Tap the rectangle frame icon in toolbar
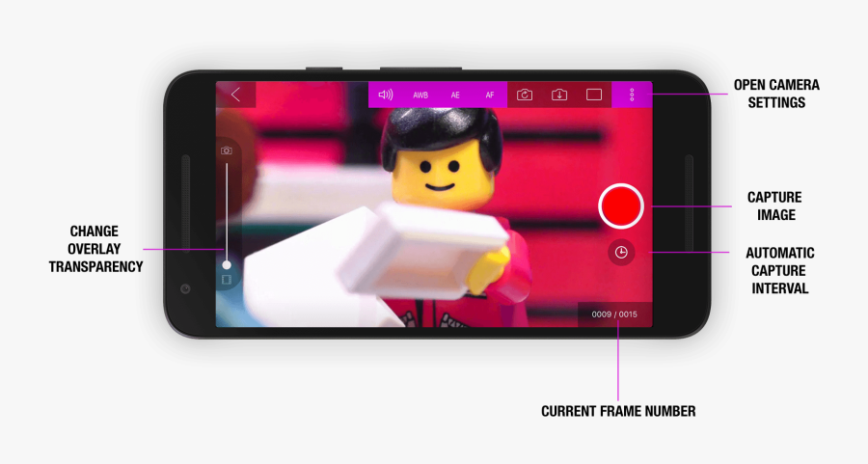This screenshot has height=464, width=868. [x=594, y=95]
